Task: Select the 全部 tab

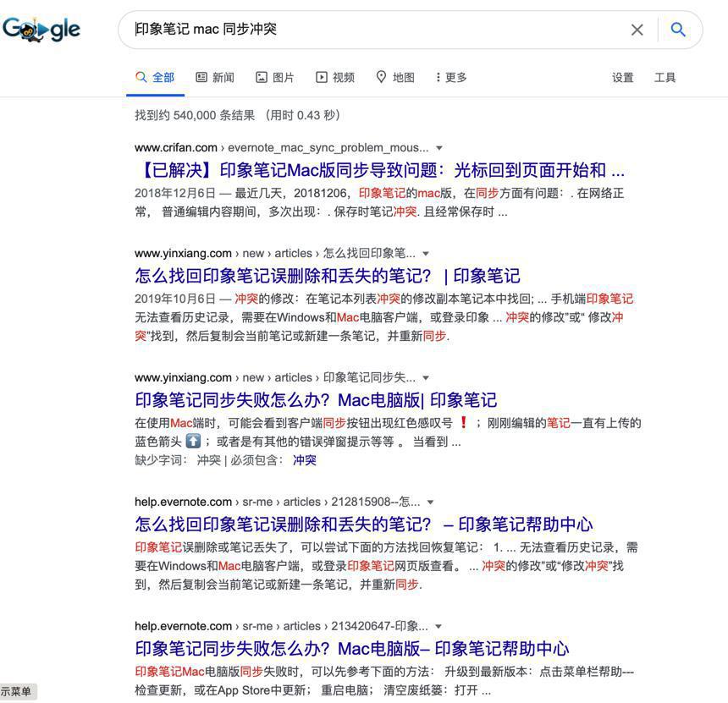Action: click(155, 78)
